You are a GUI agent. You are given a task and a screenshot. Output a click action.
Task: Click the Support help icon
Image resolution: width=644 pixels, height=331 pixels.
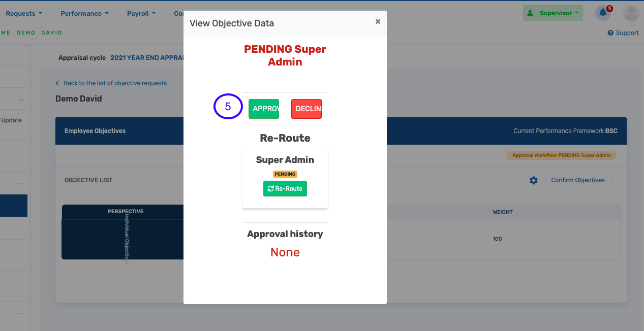click(x=611, y=32)
